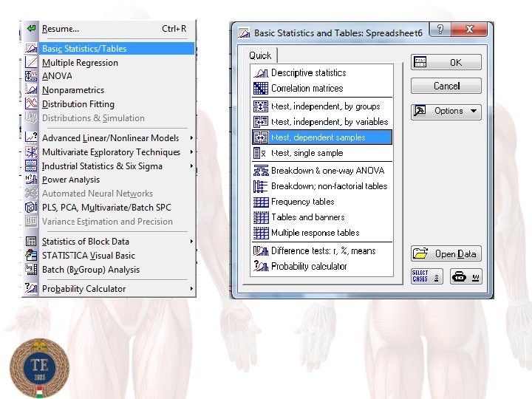Click the Statistics of Block Data icon
Viewport: 532px width, 399px height.
pos(31,241)
